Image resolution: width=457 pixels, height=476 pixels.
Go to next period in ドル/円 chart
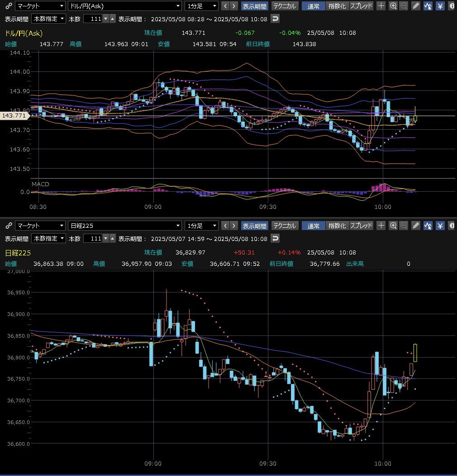[x=233, y=6]
